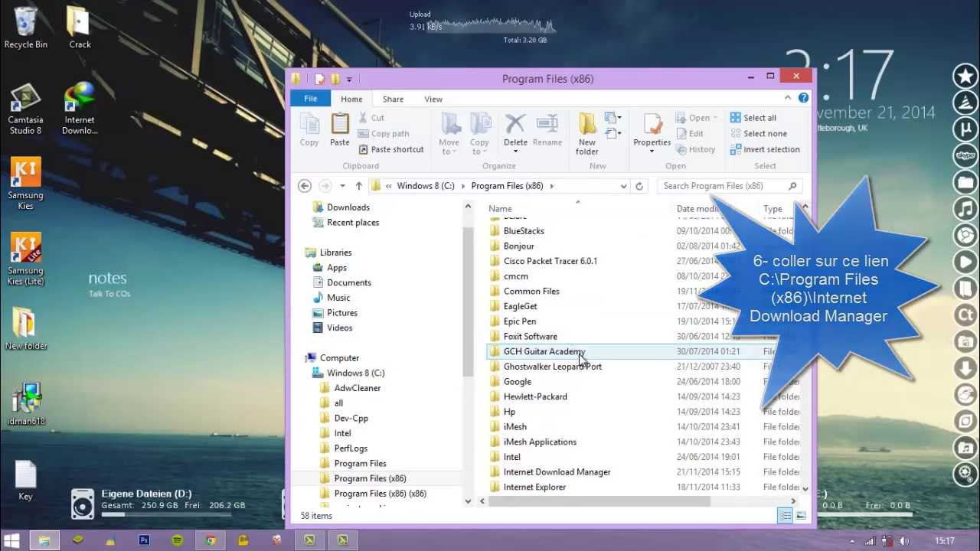
Task: Click the Cut command
Action: tap(371, 118)
